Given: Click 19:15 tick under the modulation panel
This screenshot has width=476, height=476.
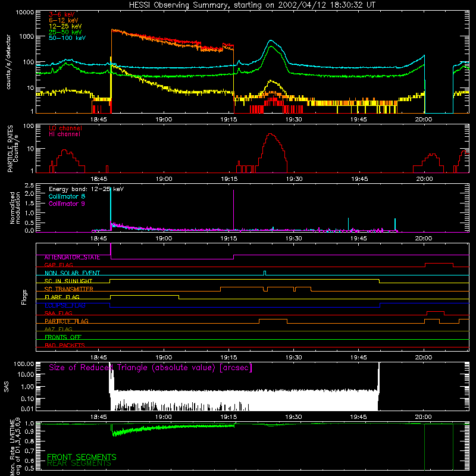Looking at the screenshot, I should tap(228, 239).
